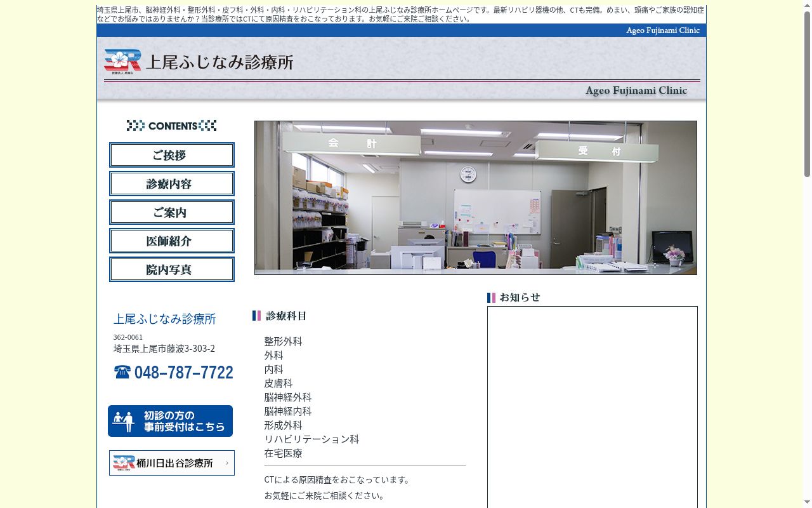Click inside the お知らせ news box
812x508 pixels.
pyautogui.click(x=593, y=407)
